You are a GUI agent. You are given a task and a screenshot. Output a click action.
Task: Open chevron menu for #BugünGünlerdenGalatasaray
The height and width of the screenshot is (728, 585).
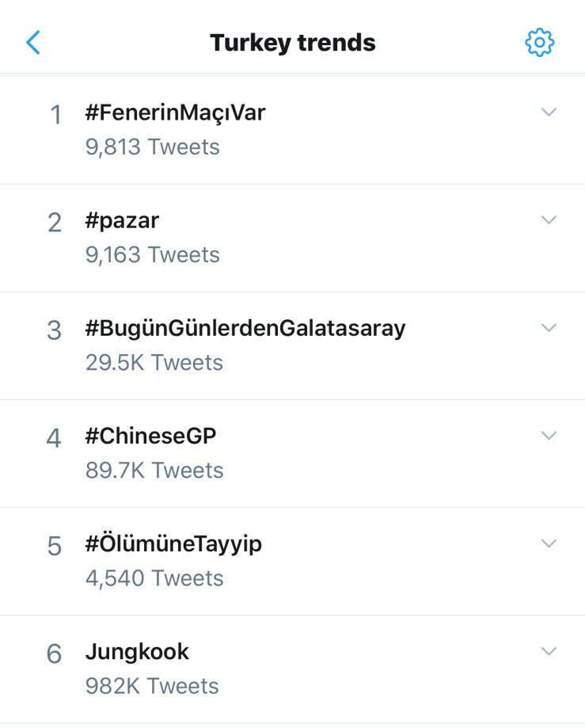549,328
